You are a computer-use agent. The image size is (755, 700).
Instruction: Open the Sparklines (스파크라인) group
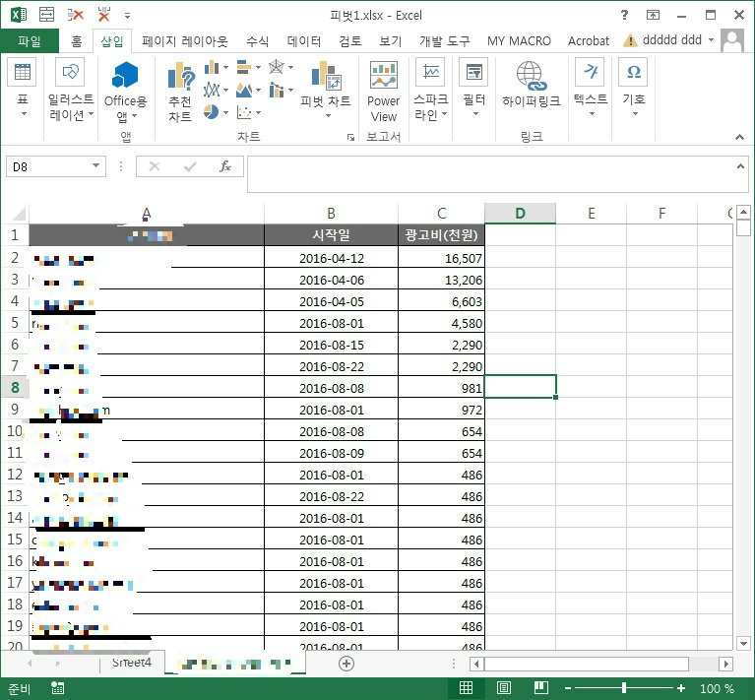pos(430,89)
